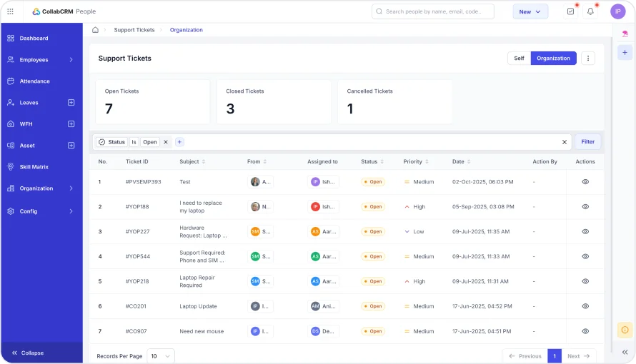Viewport: 636px width, 364px height.
Task: Go to the Previous page
Action: coord(525,356)
